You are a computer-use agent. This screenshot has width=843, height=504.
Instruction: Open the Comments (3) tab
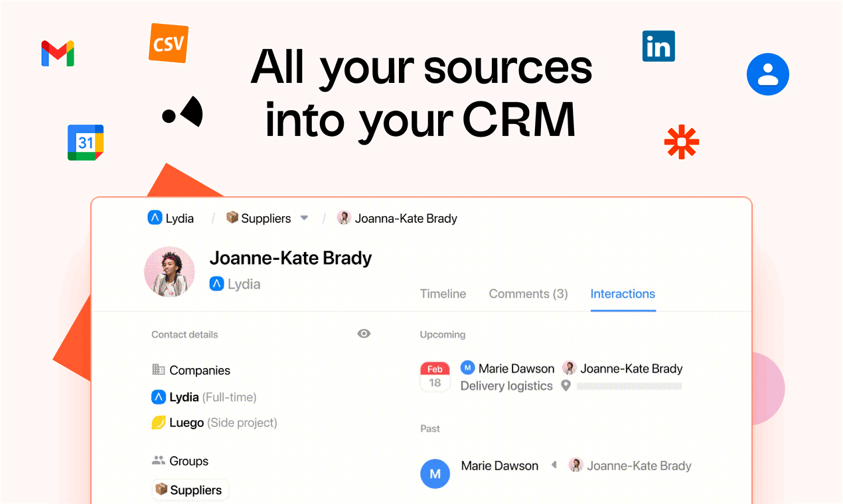(x=528, y=294)
